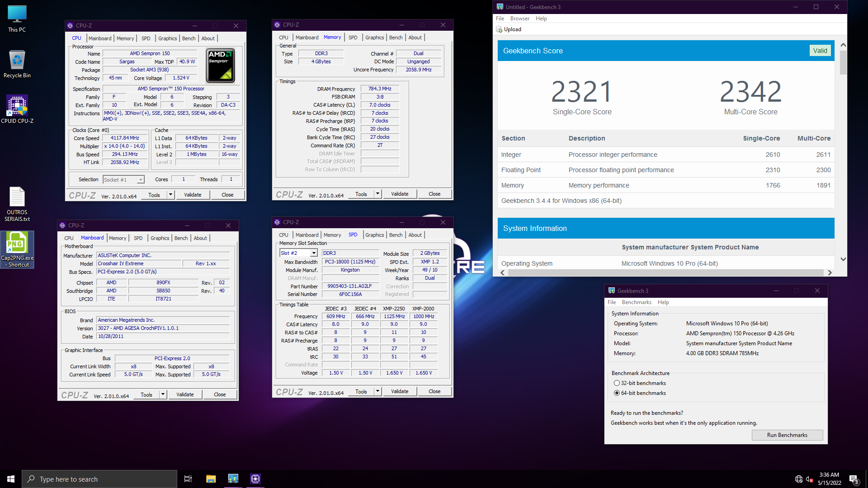Open the Recycle Bin icon
868x488 pixels.
[17, 64]
